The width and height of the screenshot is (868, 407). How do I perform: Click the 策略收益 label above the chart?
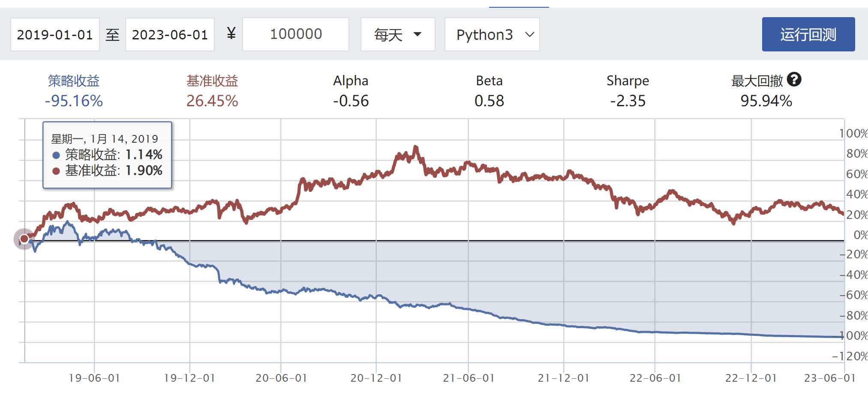pos(74,81)
